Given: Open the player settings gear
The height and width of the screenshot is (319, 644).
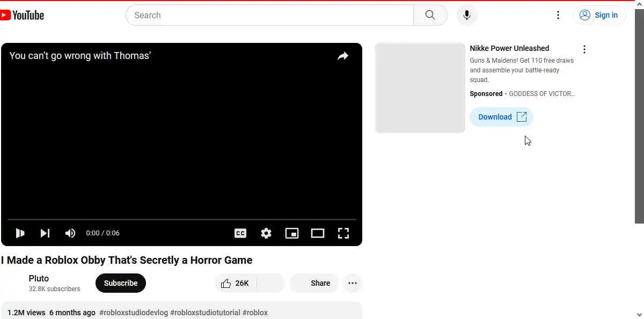Looking at the screenshot, I should [266, 233].
